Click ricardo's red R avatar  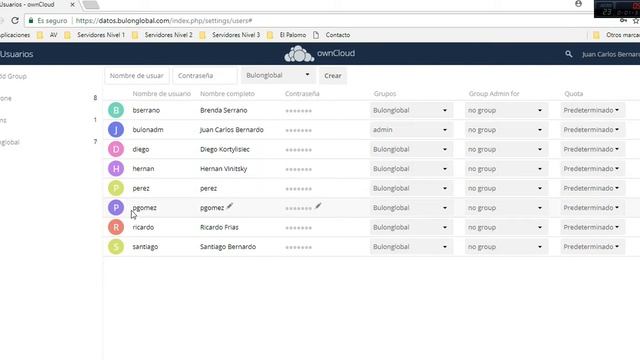[116, 227]
